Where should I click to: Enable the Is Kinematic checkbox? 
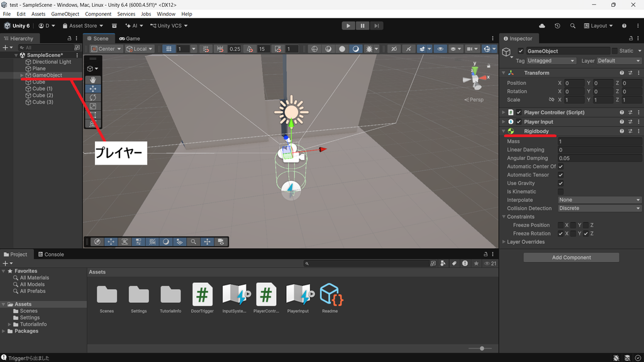tap(560, 192)
